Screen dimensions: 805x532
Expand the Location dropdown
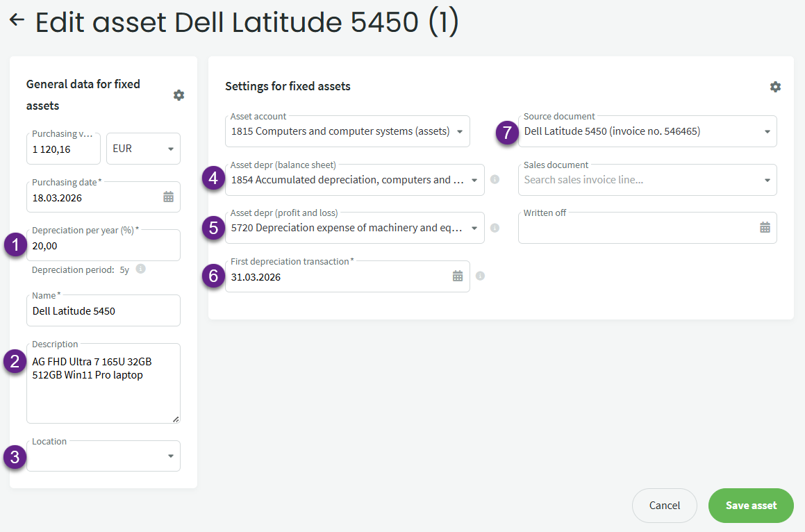pos(171,456)
